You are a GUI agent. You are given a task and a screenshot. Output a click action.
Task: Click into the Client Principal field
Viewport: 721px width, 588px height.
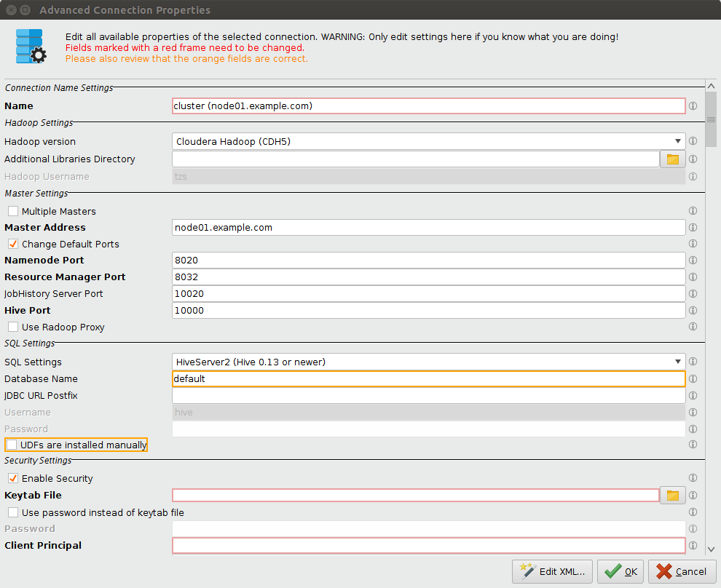428,546
